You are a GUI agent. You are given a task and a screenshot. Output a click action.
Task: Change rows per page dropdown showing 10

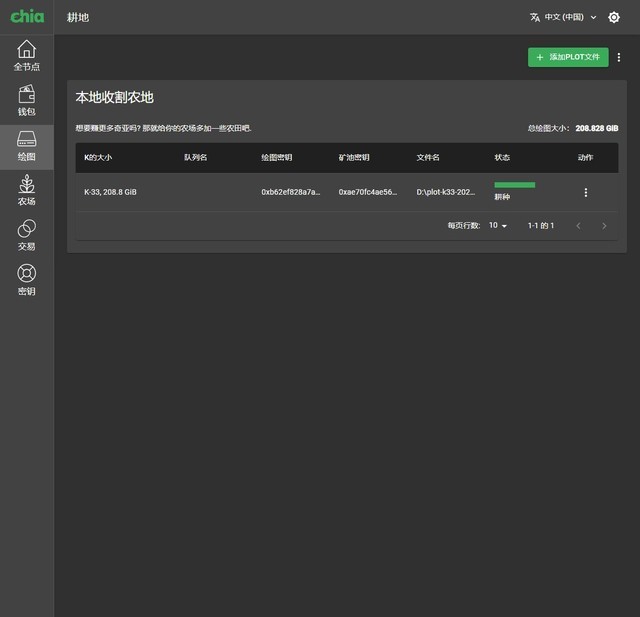tap(498, 225)
